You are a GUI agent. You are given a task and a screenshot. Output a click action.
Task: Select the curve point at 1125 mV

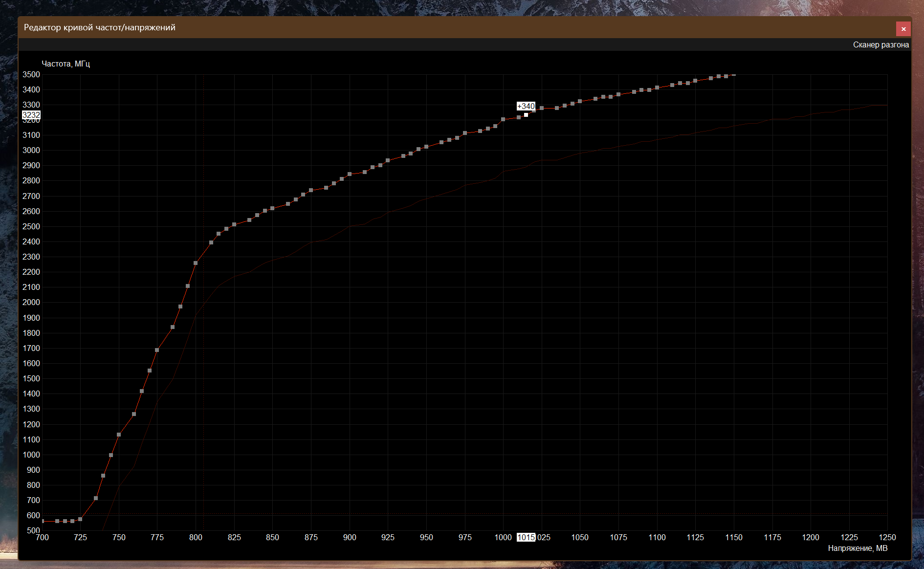695,81
